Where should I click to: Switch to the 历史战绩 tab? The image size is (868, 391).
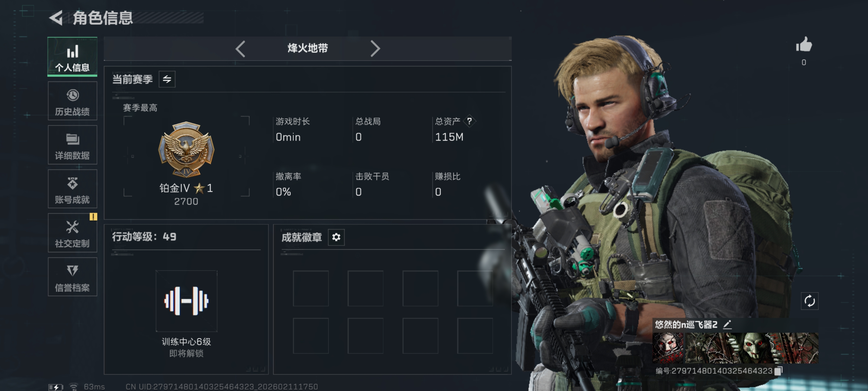pos(72,101)
